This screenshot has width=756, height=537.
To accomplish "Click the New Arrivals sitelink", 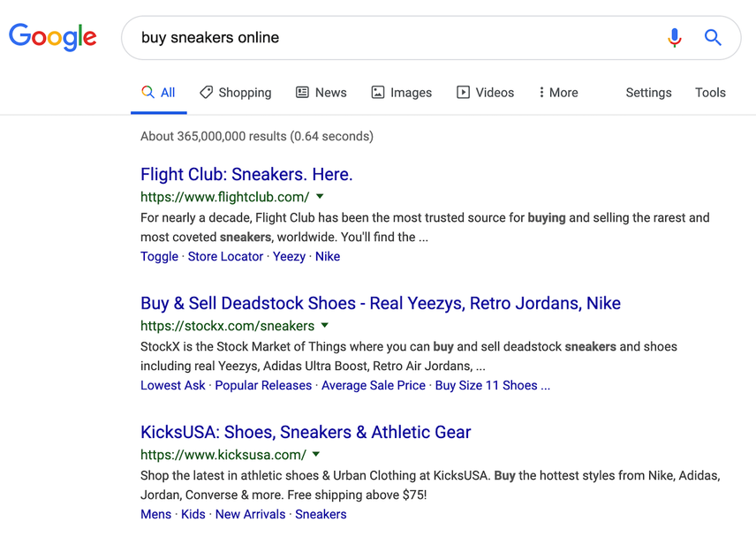I will point(250,514).
